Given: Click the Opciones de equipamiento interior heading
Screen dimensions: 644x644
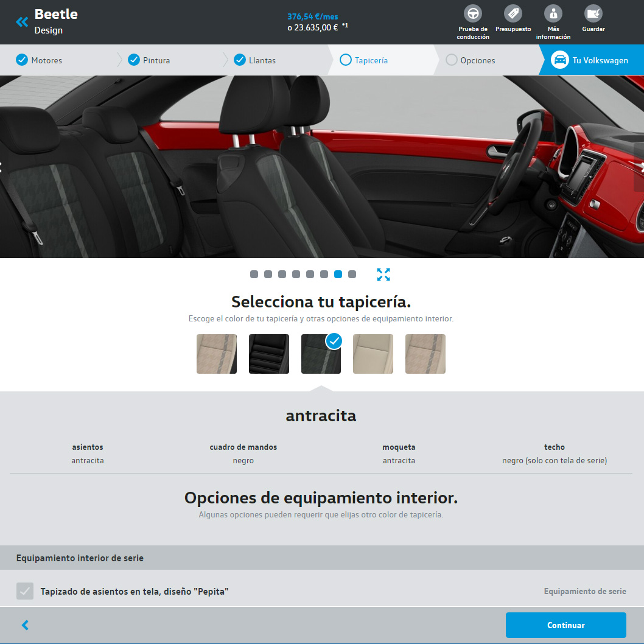Looking at the screenshot, I should [321, 498].
